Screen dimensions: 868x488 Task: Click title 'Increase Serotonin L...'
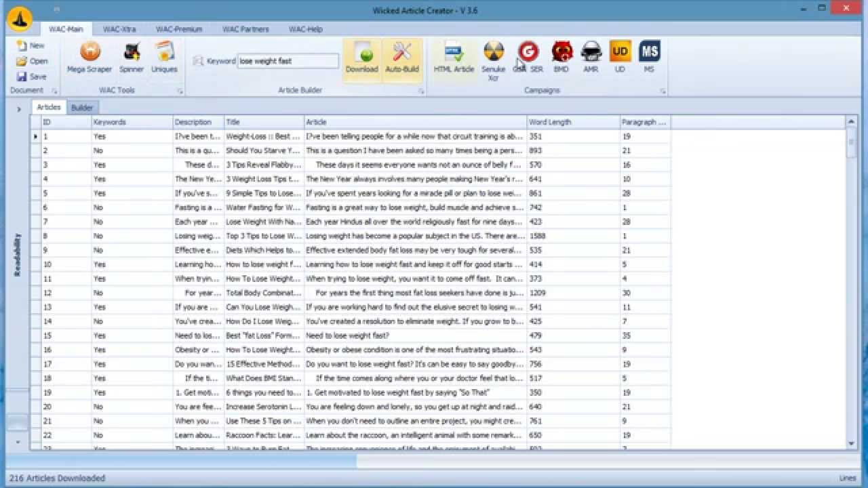click(x=263, y=407)
